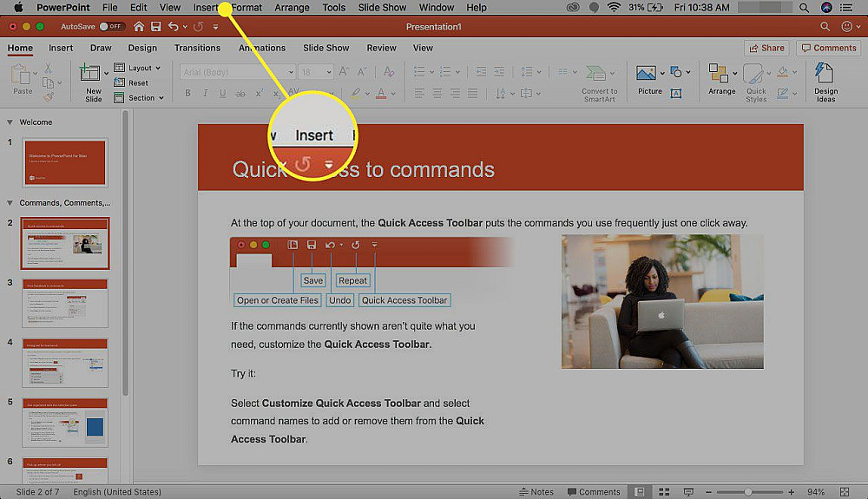Toggle underline formatting
868x499 pixels.
point(222,94)
